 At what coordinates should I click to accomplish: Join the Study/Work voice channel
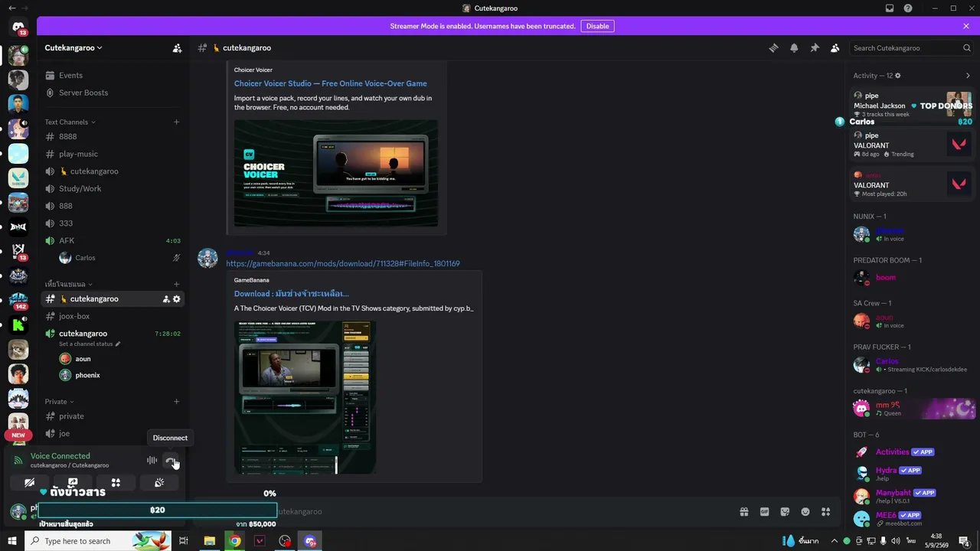(x=112, y=188)
